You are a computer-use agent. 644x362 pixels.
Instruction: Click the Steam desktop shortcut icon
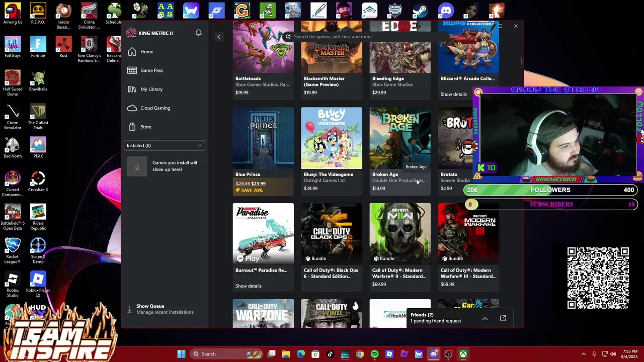421,11
